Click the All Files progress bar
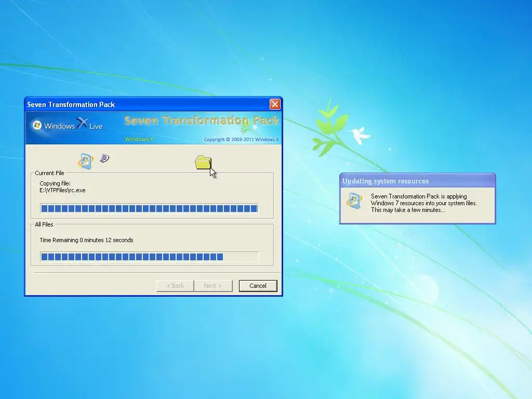Image resolution: width=532 pixels, height=399 pixels. [149, 257]
